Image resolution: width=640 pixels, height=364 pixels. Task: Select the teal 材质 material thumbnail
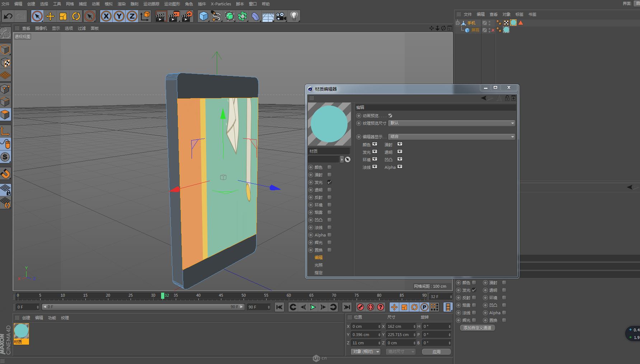[x=21, y=331]
